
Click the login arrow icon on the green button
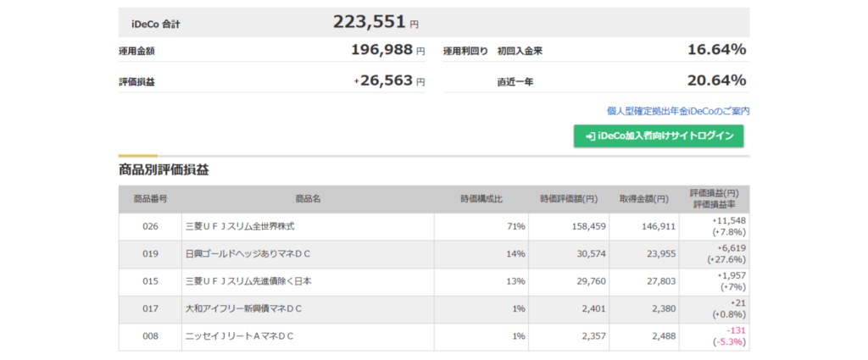click(x=590, y=136)
